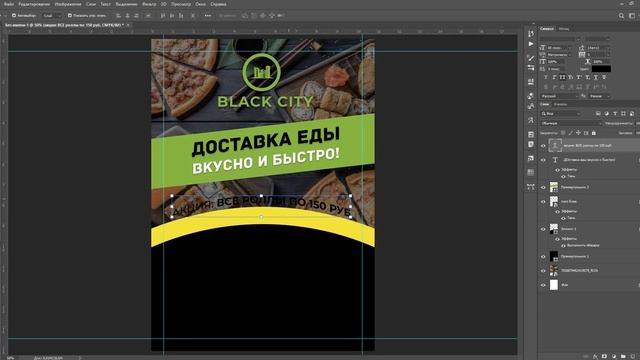
Task: Open the kerning Метрически dropdown
Action: click(559, 55)
